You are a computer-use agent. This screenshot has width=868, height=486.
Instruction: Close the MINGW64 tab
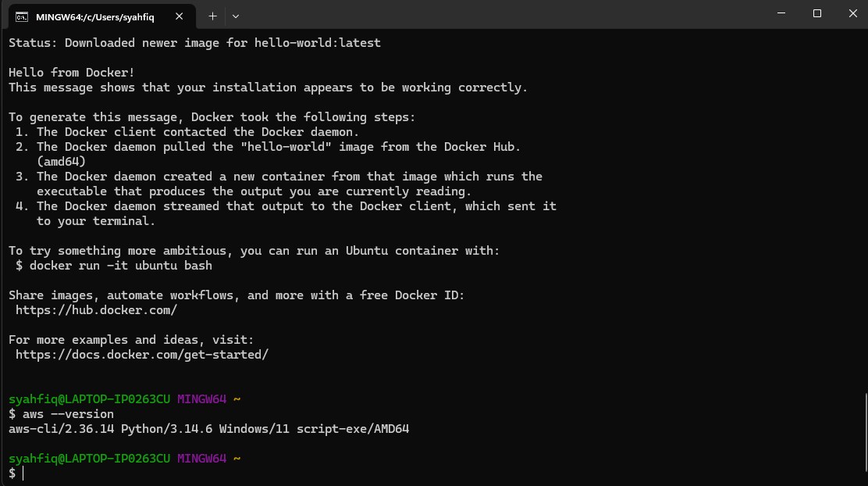click(x=179, y=16)
